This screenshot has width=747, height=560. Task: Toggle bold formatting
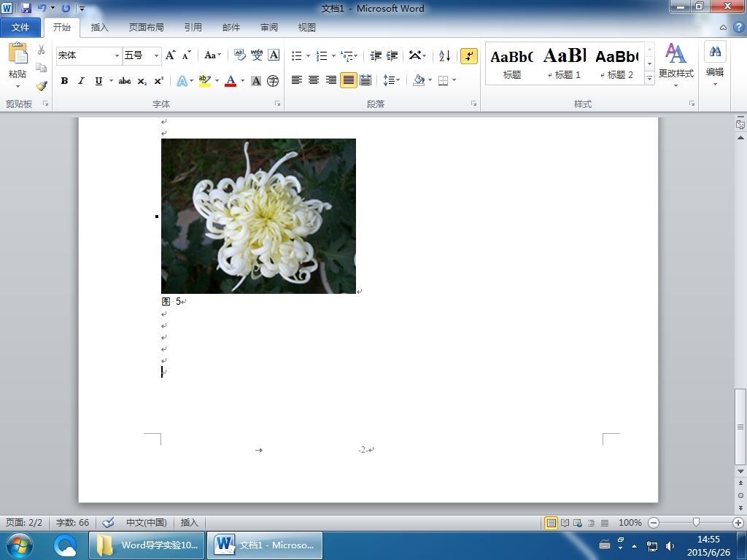64,81
